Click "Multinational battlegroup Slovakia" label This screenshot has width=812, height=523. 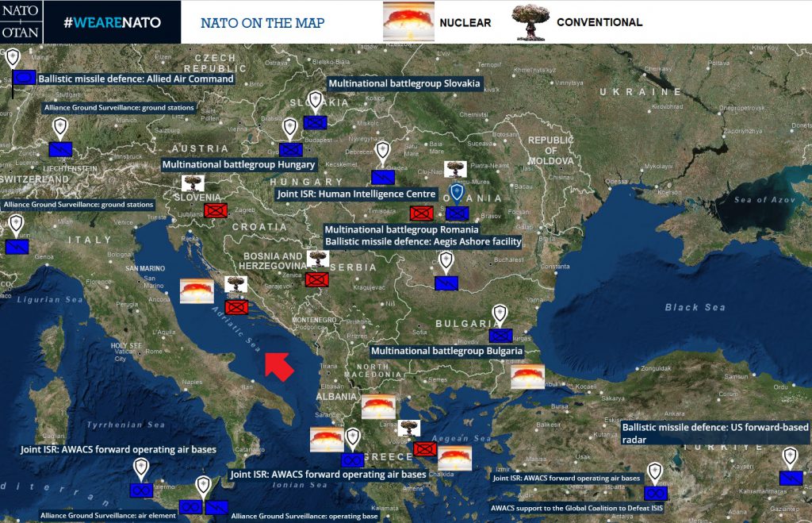click(x=404, y=83)
